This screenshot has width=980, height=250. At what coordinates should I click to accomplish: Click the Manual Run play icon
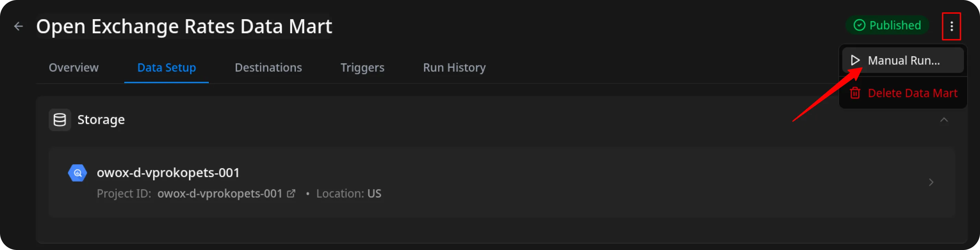(x=855, y=60)
